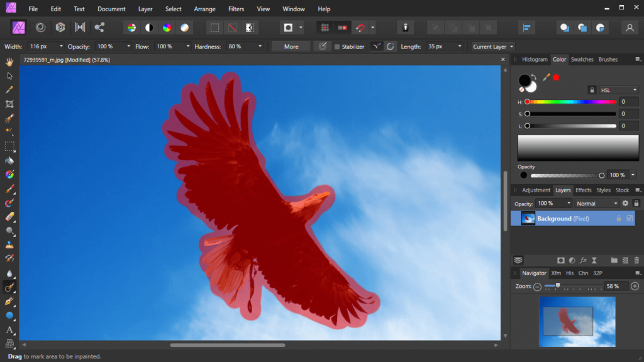Open the Filters menu
The image size is (644, 362).
236,9
